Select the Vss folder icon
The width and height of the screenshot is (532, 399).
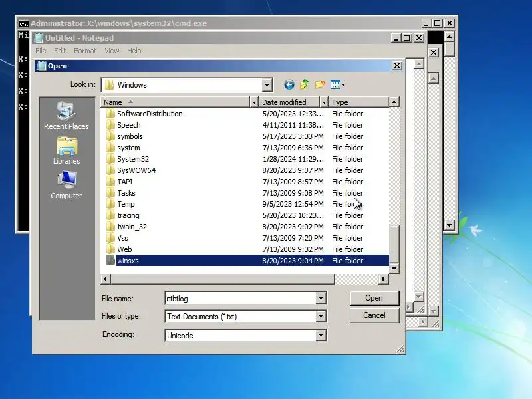click(x=110, y=238)
